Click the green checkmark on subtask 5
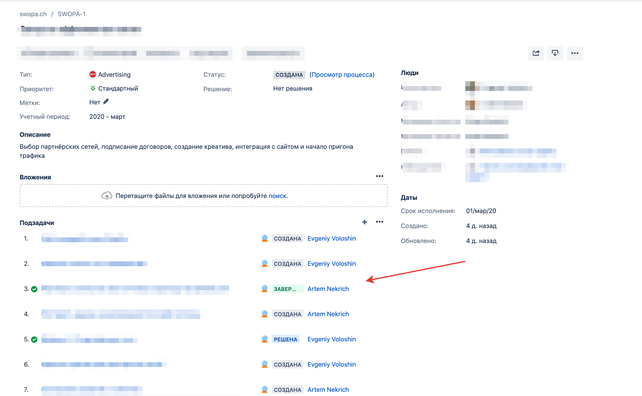 tap(34, 339)
